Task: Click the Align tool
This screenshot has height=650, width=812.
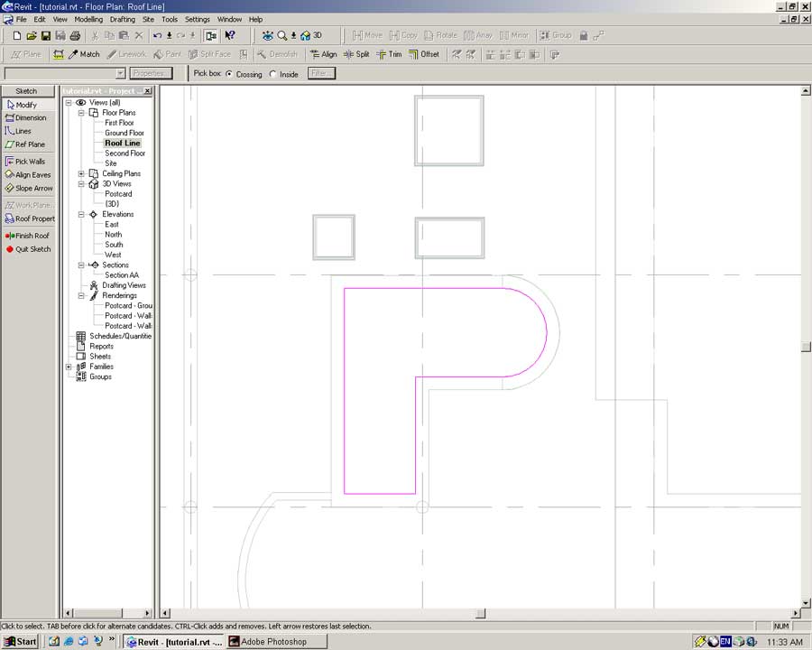Action: click(323, 54)
